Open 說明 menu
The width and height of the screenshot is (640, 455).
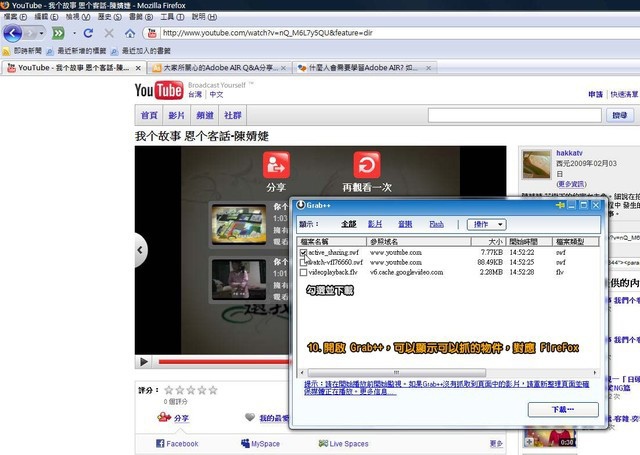204,17
